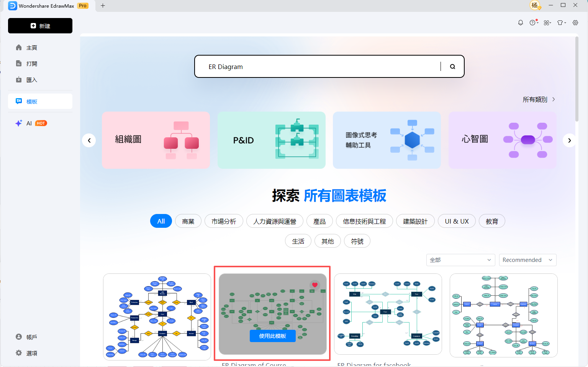The image size is (588, 367).
Task: Open the settings gear icon
Action: (x=575, y=22)
